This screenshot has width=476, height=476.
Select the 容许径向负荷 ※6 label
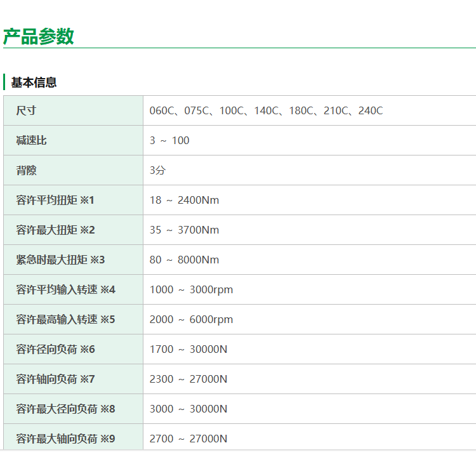click(55, 349)
